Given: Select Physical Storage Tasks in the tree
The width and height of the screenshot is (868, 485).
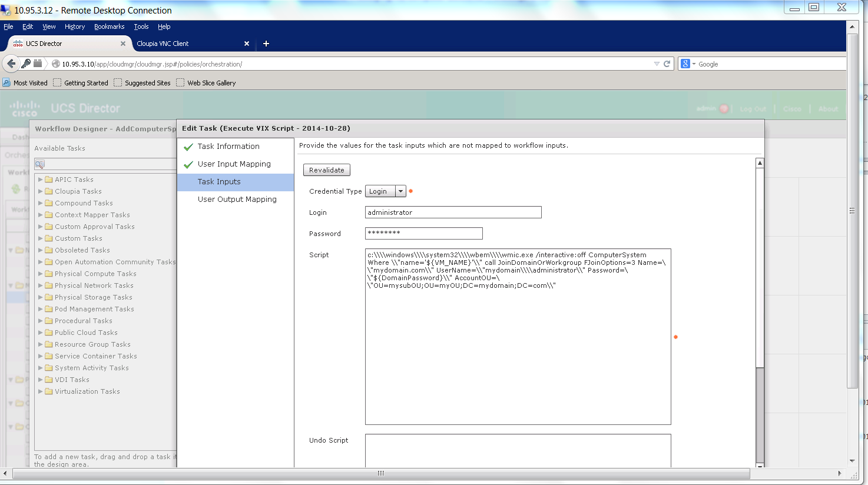Looking at the screenshot, I should click(x=94, y=297).
